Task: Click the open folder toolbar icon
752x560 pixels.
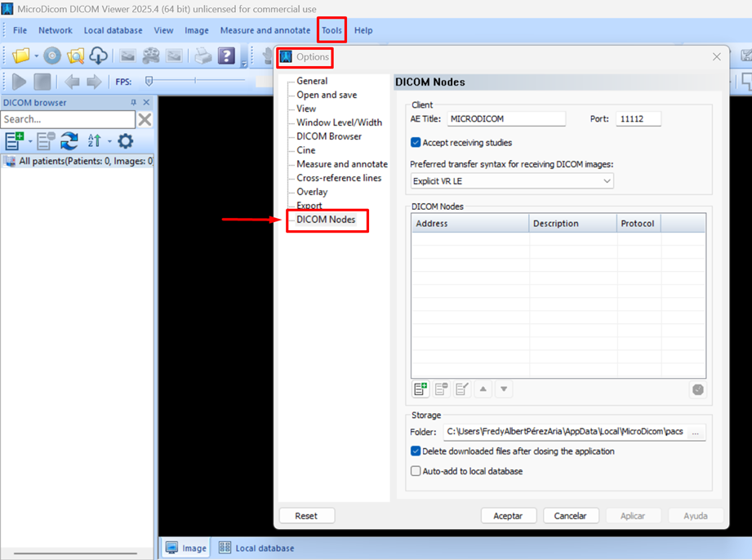Action: [20, 56]
